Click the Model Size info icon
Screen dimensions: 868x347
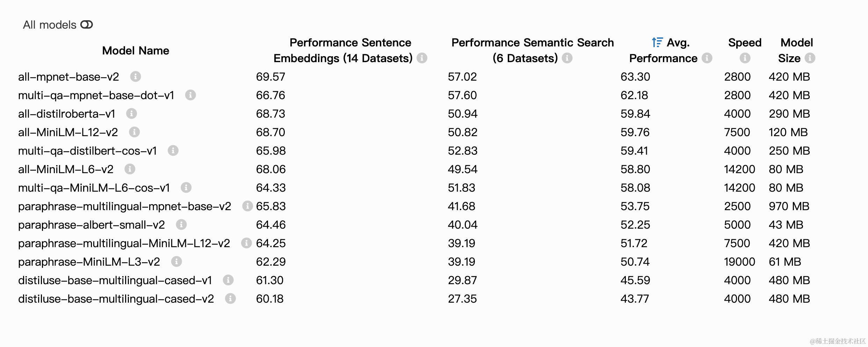[x=810, y=58]
